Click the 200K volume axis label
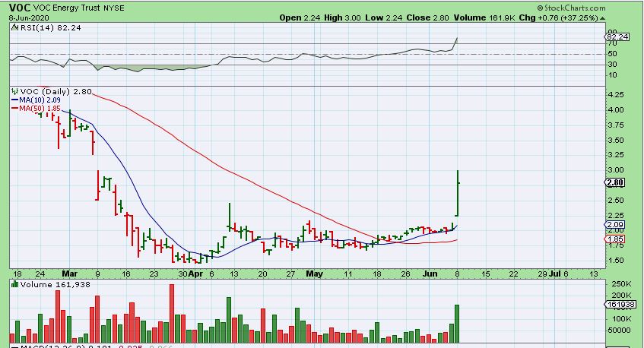This screenshot has width=644, height=348. [621, 296]
